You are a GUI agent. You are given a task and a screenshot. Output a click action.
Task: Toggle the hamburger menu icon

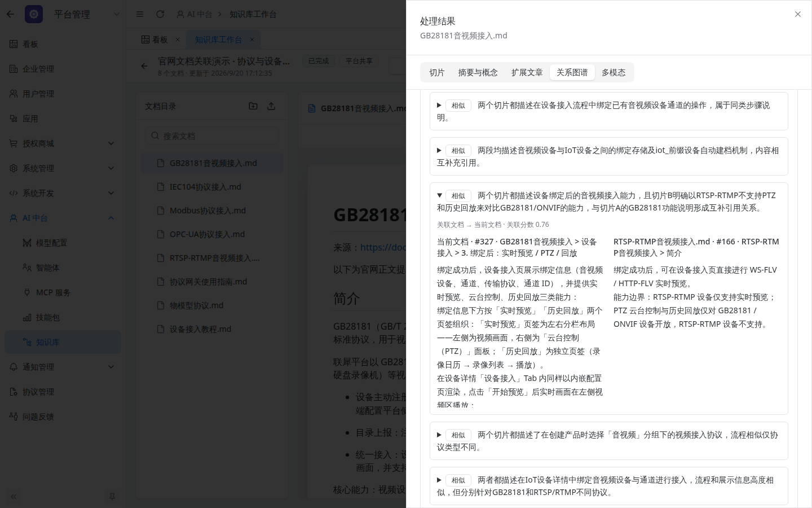tap(140, 14)
